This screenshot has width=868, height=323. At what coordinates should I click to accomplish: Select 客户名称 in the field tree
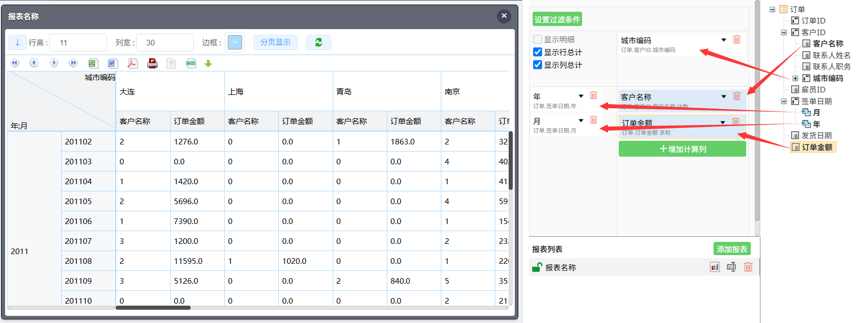point(828,43)
